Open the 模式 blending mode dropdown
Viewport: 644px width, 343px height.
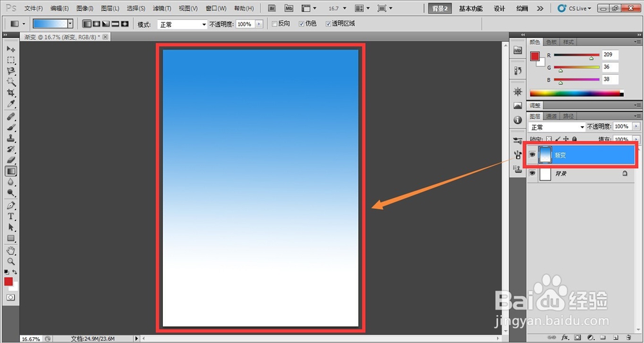pyautogui.click(x=182, y=24)
